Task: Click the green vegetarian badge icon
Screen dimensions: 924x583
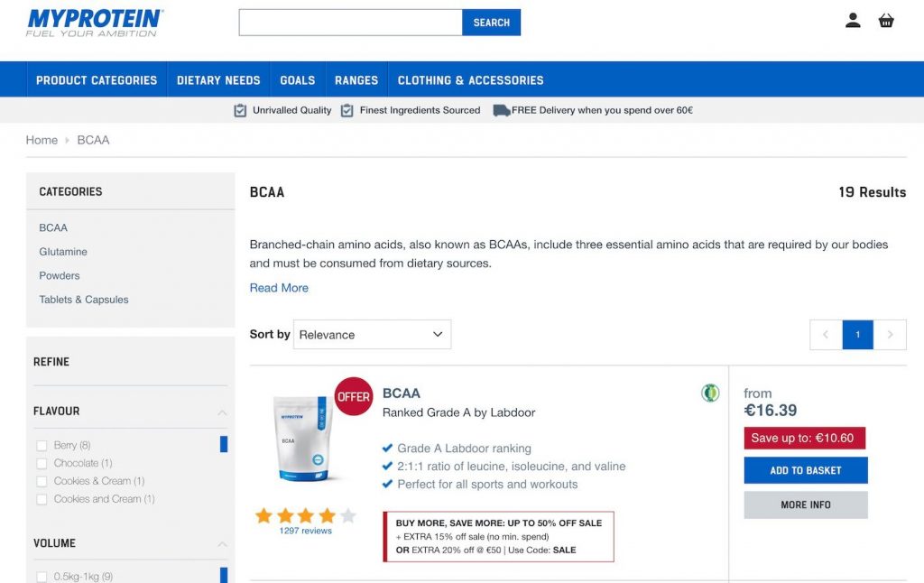Action: tap(710, 393)
